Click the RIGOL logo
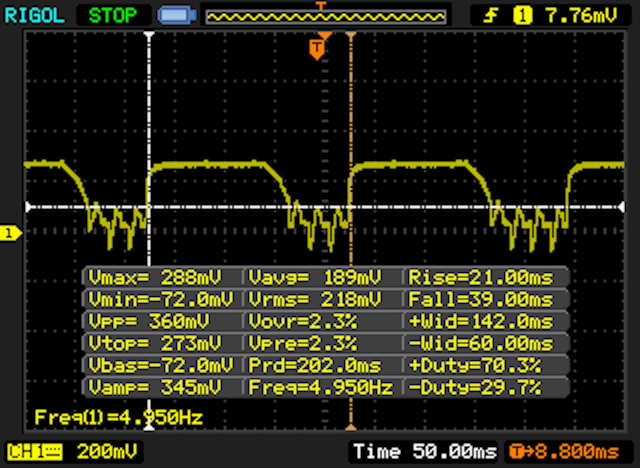 (34, 16)
